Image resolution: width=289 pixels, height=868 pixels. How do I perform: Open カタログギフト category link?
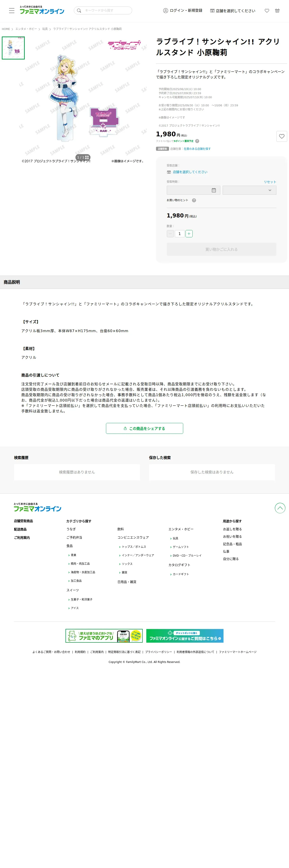point(179,565)
